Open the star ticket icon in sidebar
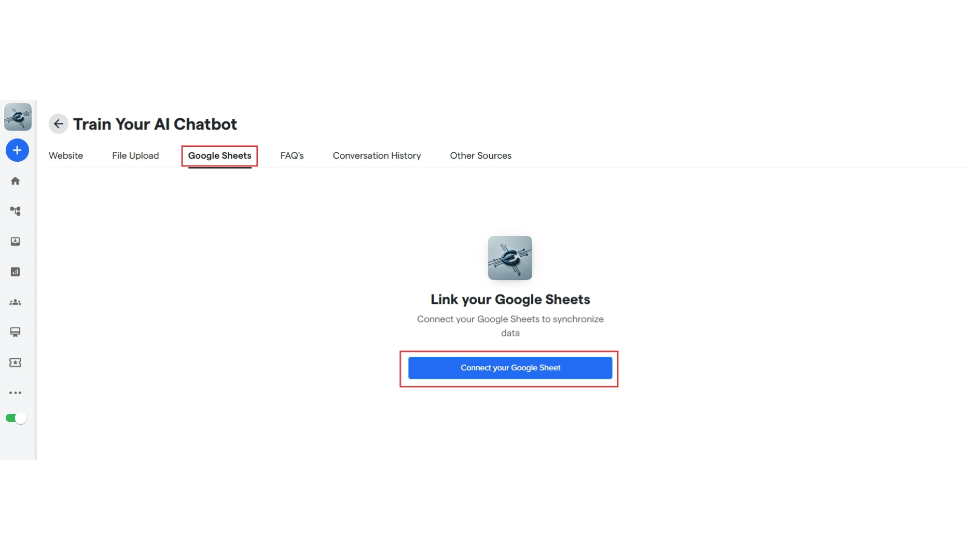 (16, 362)
